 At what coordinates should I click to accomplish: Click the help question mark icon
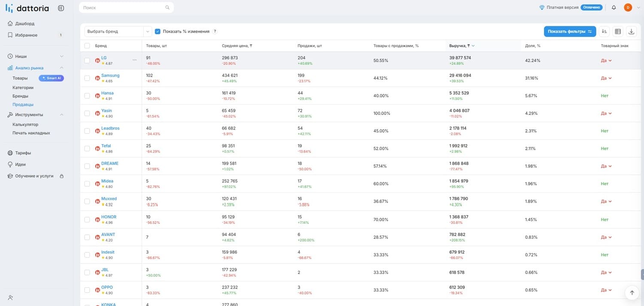coord(215,31)
